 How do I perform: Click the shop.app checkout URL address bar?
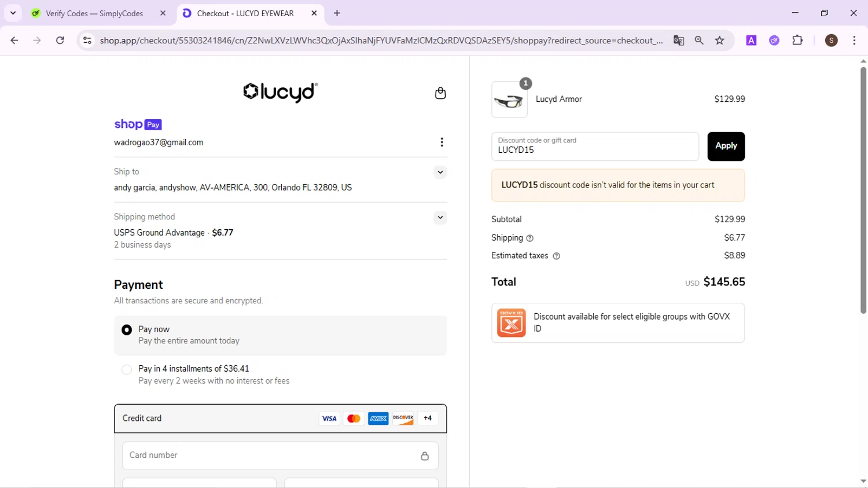tap(381, 41)
